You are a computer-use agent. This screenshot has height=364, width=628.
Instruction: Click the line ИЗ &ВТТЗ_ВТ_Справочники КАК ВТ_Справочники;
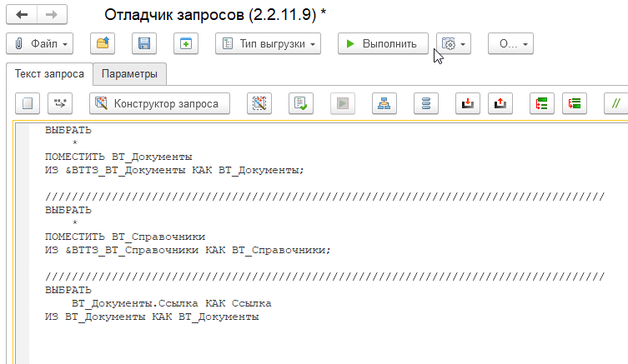pos(188,250)
